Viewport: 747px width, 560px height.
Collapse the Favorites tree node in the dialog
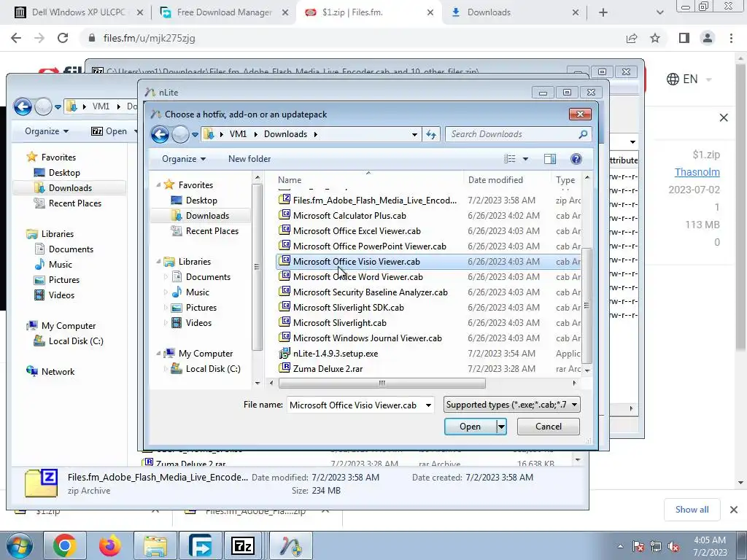158,184
